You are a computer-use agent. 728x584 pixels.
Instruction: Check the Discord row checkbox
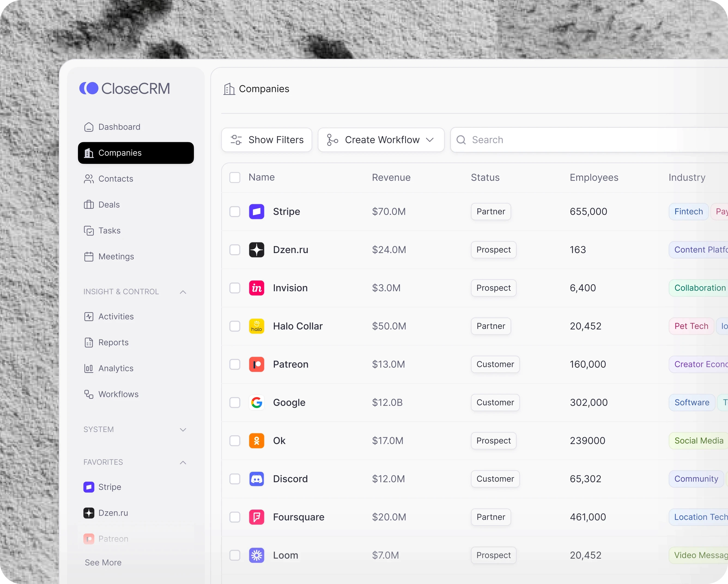click(235, 479)
